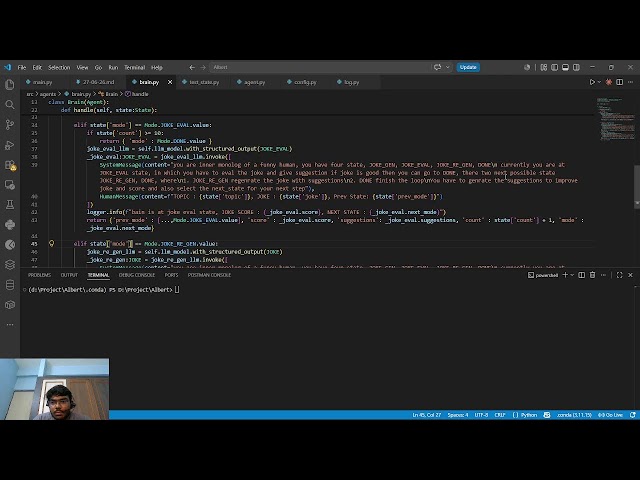Split the editor to the right
The image size is (640, 480).
[620, 82]
